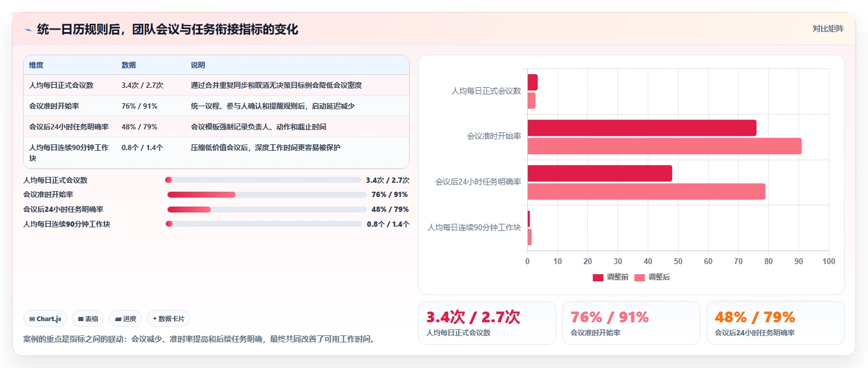This screenshot has width=868, height=368.
Task: Click x-axis tick label 50
Action: pyautogui.click(x=678, y=261)
